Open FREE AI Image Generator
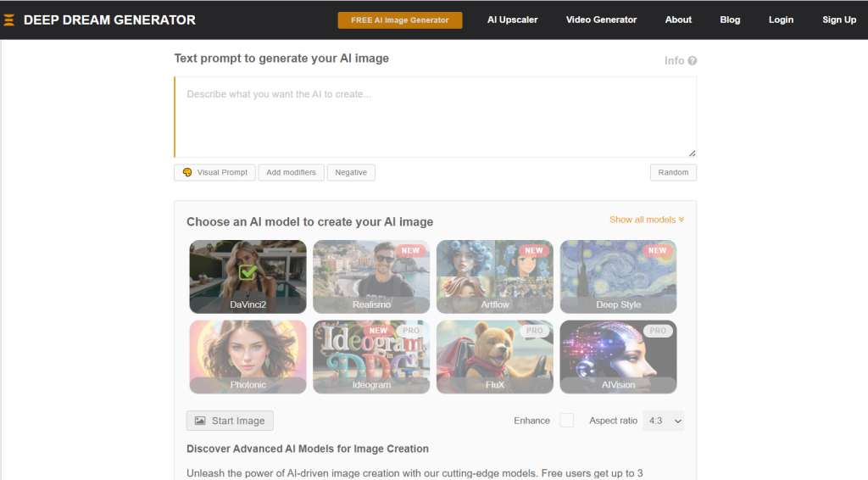This screenshot has height=480, width=868. (x=400, y=20)
